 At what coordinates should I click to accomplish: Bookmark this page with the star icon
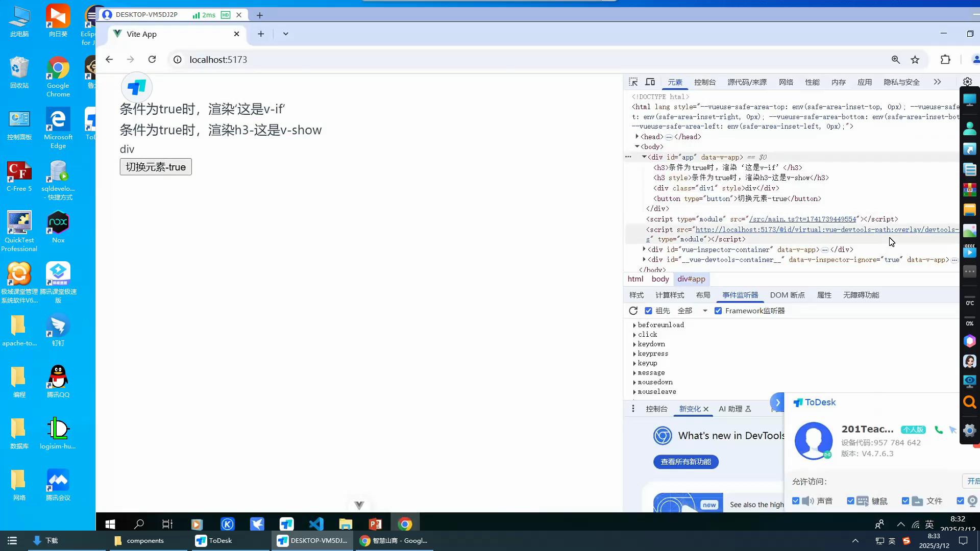point(915,60)
